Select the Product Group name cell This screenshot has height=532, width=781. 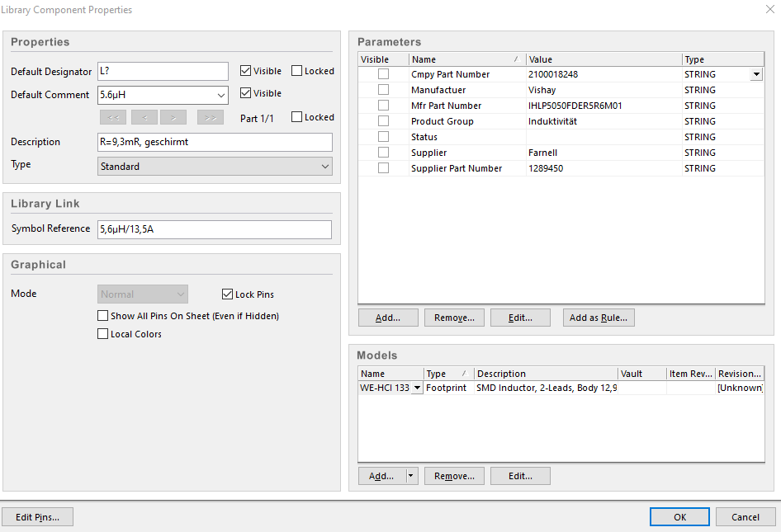(x=467, y=121)
